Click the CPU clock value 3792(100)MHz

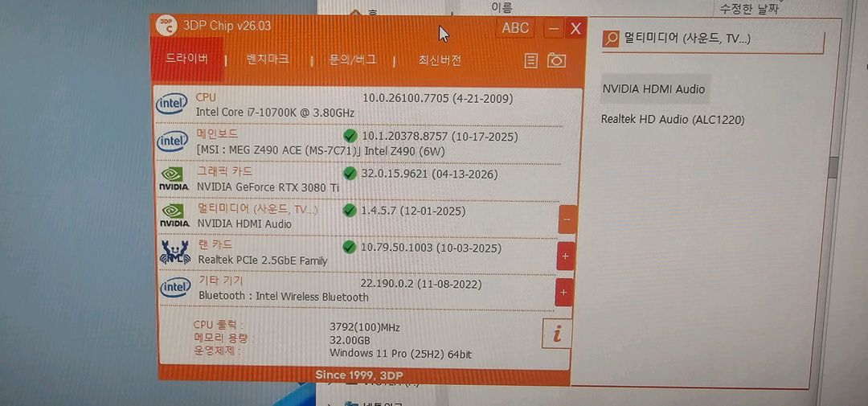coord(365,327)
